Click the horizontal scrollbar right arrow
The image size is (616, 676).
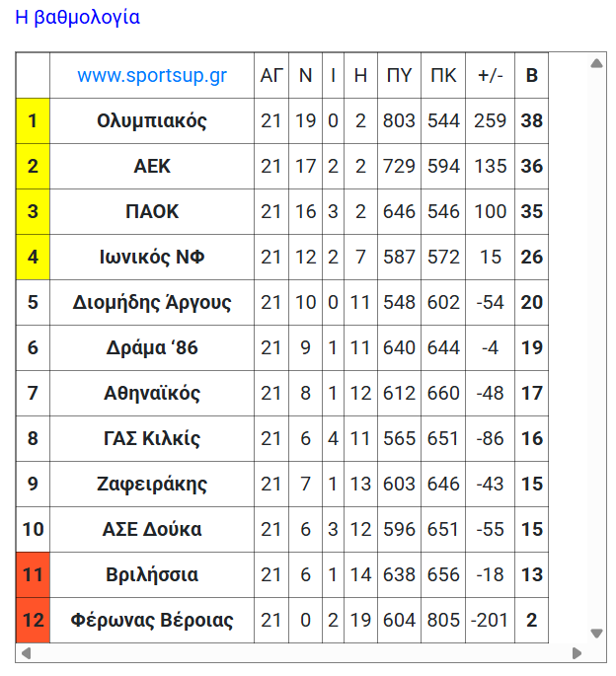[x=577, y=653]
